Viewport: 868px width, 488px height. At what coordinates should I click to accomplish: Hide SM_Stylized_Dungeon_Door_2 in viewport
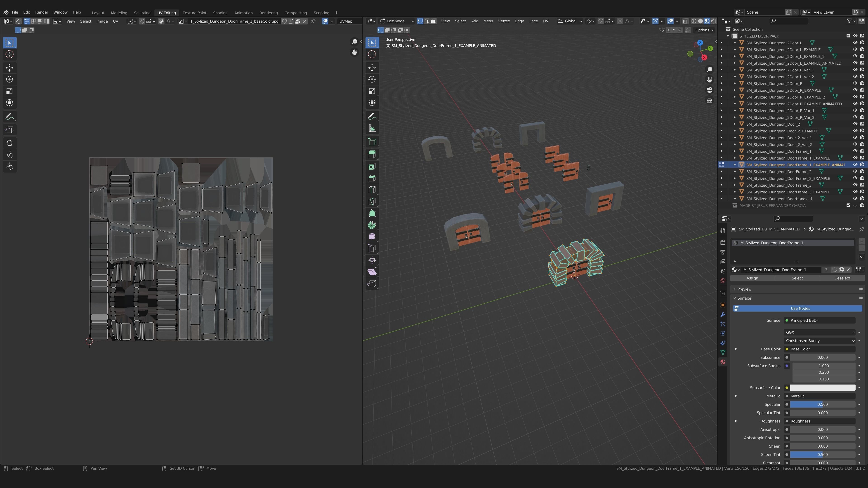point(855,124)
